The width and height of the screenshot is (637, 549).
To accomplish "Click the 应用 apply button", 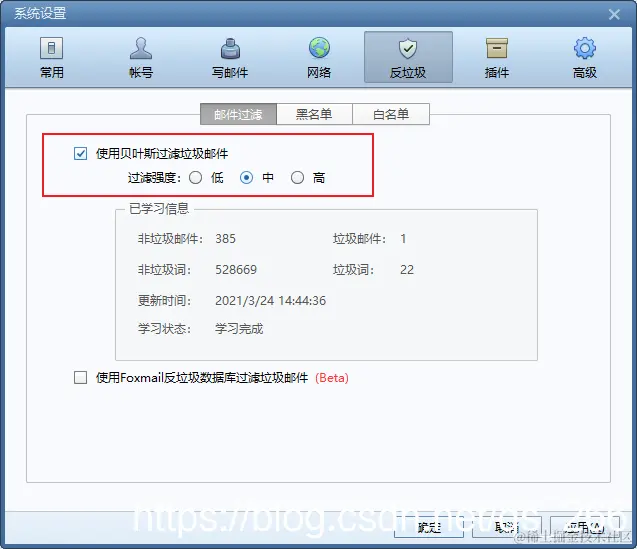I will tap(585, 527).
